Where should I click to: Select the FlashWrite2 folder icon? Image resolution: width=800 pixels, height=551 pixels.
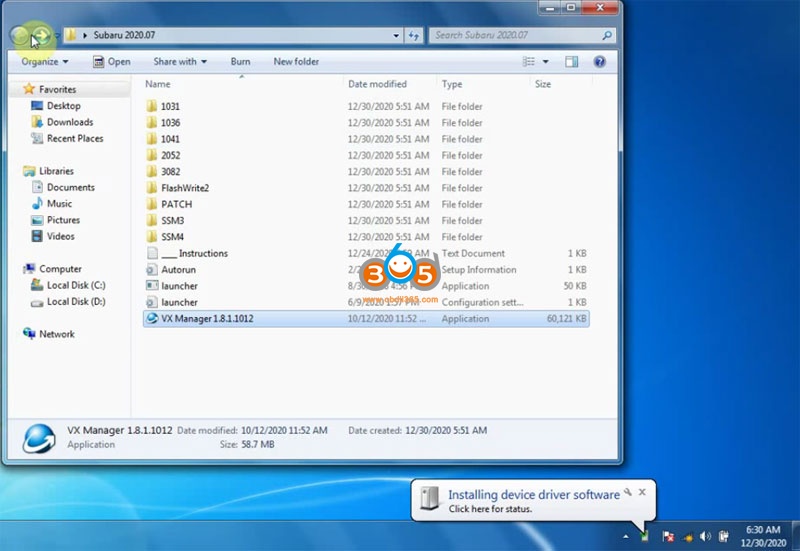(152, 188)
